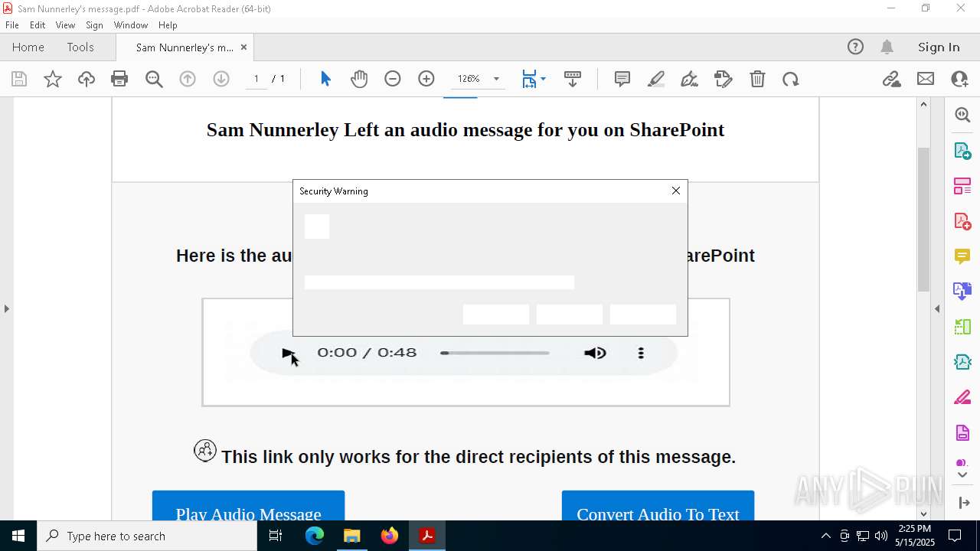Save the PDF with the floppy disk icon

[x=19, y=79]
